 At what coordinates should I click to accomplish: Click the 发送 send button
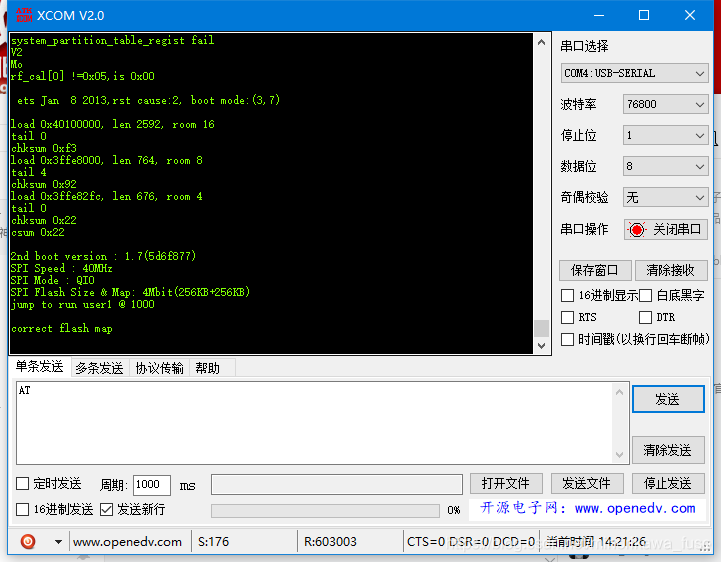(x=668, y=399)
